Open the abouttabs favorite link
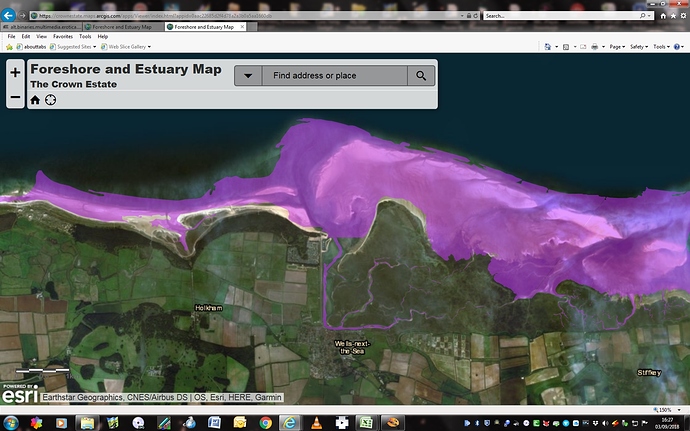 click(x=31, y=47)
